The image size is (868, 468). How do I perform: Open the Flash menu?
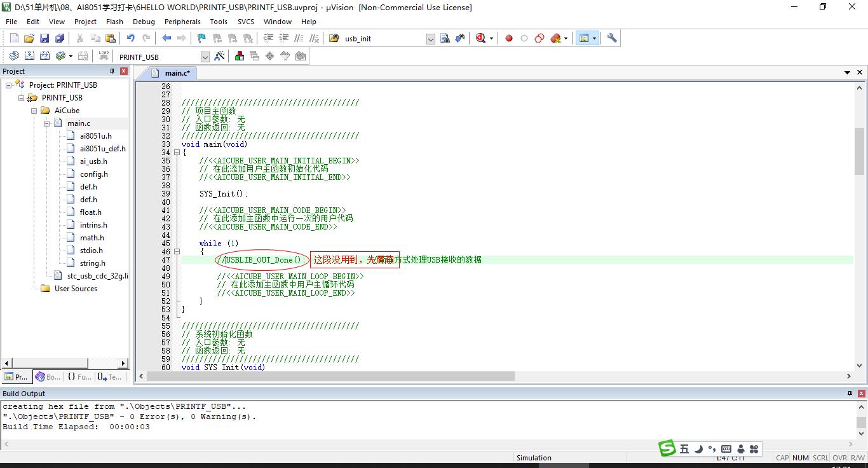point(114,22)
